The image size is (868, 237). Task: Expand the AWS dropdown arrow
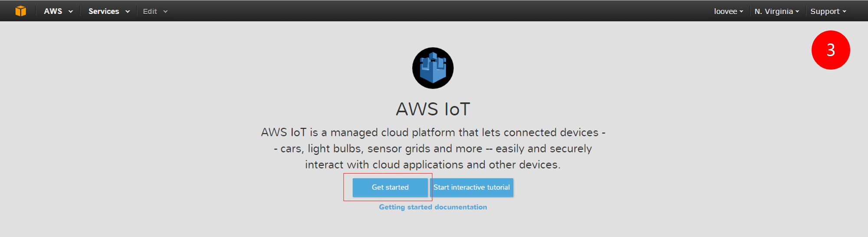[x=71, y=12]
